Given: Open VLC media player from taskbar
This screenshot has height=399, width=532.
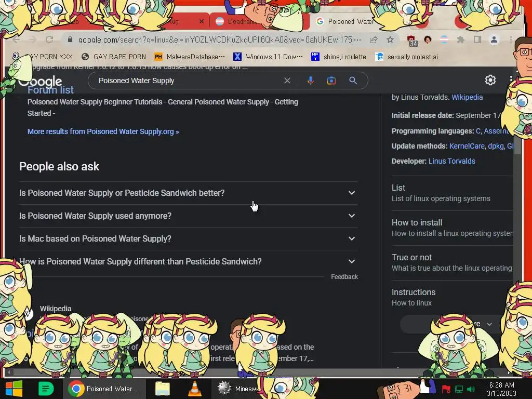Looking at the screenshot, I should point(194,389).
